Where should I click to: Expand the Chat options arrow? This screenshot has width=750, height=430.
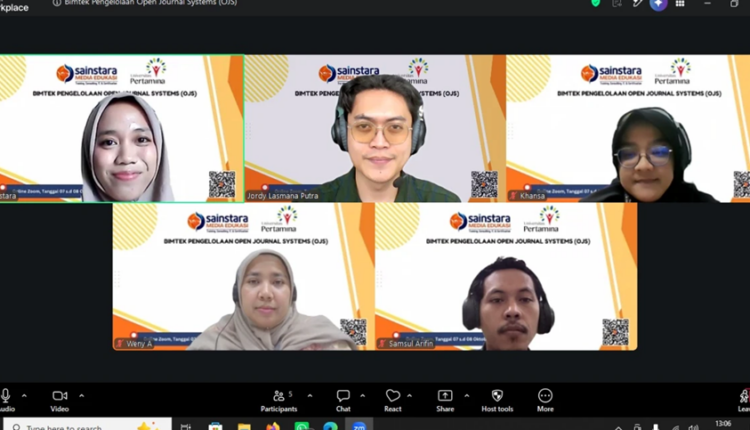pos(363,396)
